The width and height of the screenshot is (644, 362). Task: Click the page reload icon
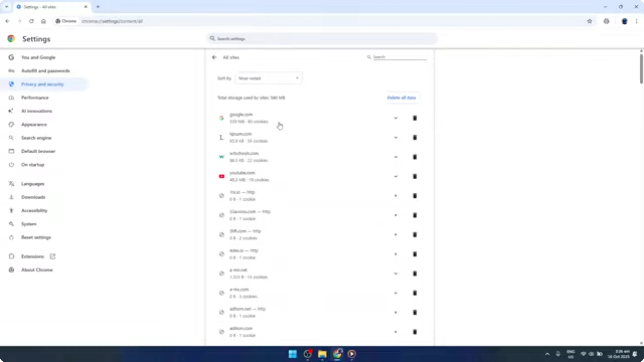32,21
